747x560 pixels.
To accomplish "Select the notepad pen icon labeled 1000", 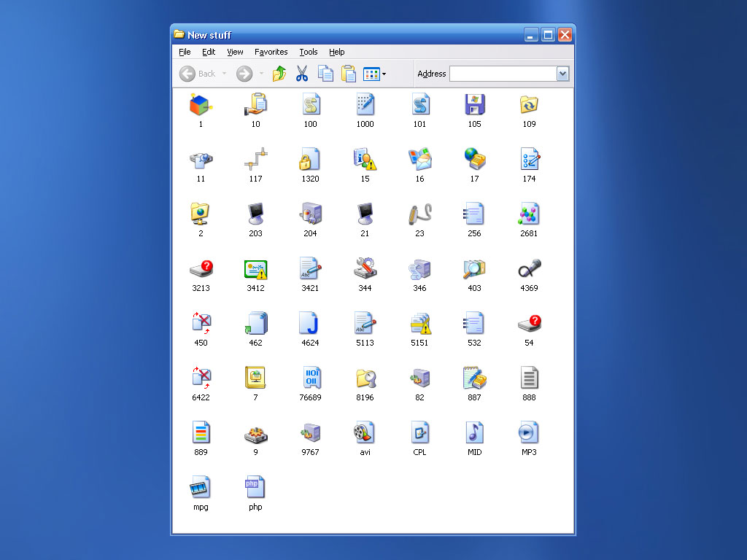I will pos(365,105).
